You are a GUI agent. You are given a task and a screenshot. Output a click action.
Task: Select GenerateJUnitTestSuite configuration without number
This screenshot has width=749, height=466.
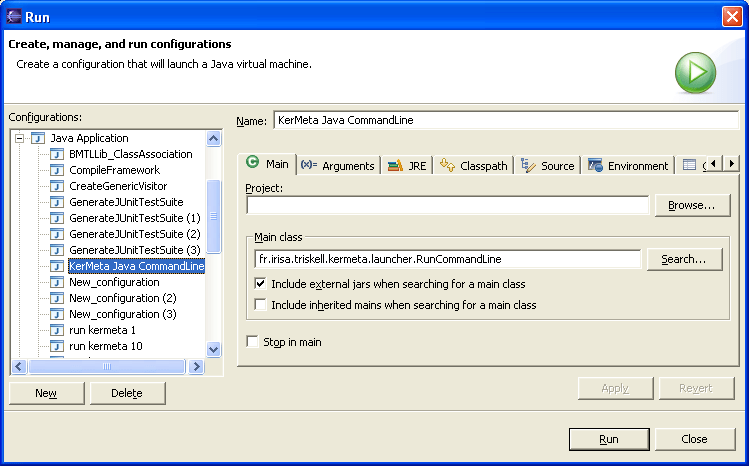(x=126, y=202)
